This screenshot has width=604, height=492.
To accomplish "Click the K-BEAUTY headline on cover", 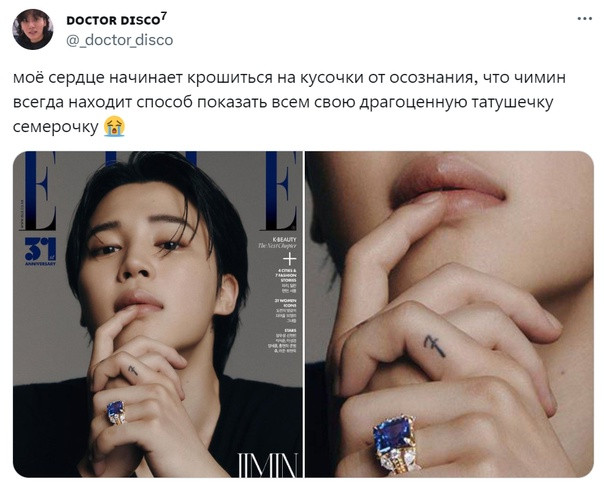I will 284,239.
